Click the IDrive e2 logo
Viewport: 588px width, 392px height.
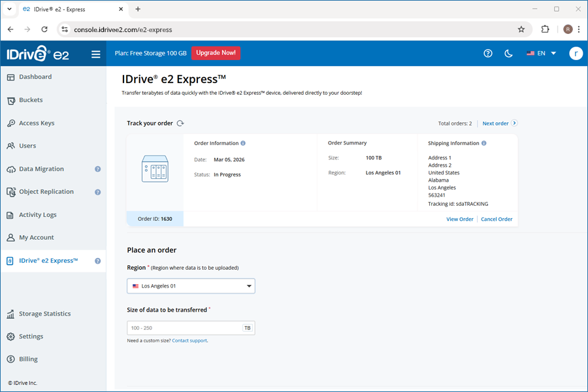click(x=37, y=54)
